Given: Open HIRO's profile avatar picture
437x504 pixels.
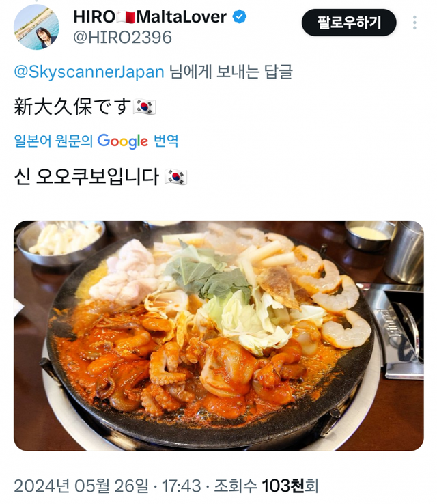Looking at the screenshot, I should 36,27.
